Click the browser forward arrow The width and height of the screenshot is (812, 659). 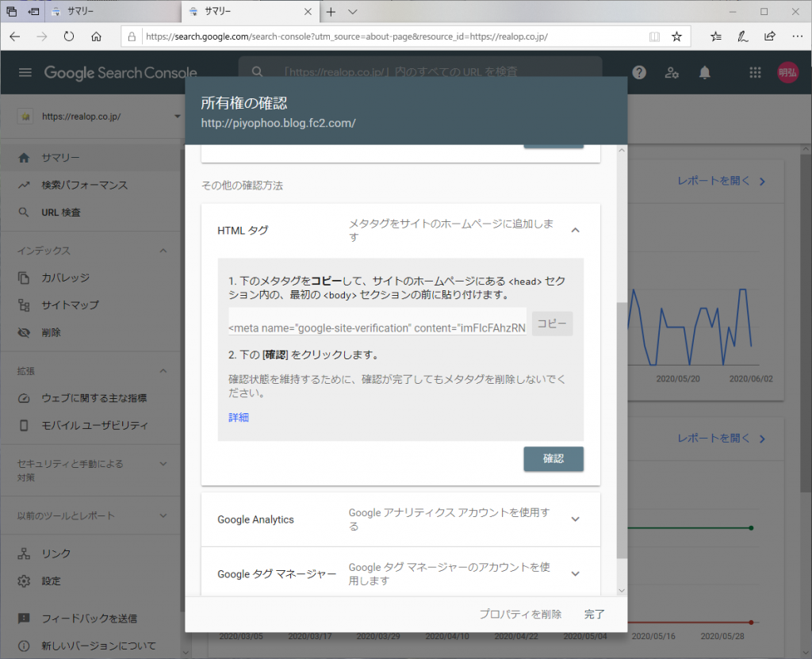point(42,36)
